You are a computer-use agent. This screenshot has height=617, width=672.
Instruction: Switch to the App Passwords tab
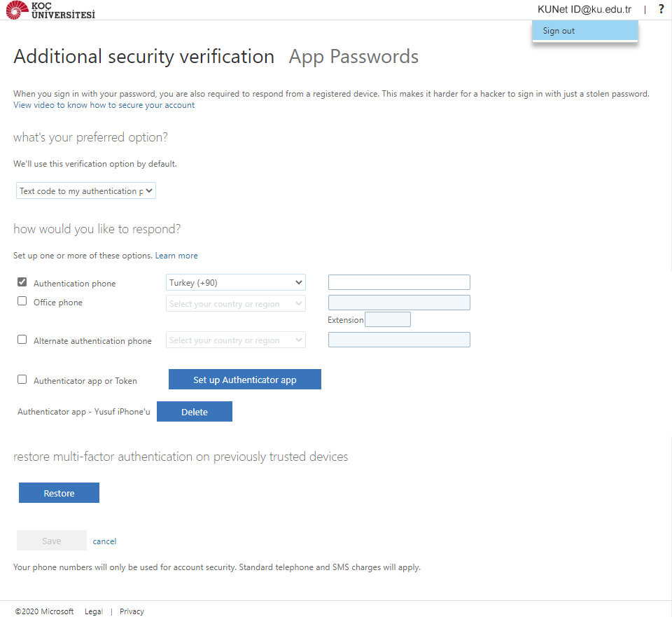click(x=353, y=57)
